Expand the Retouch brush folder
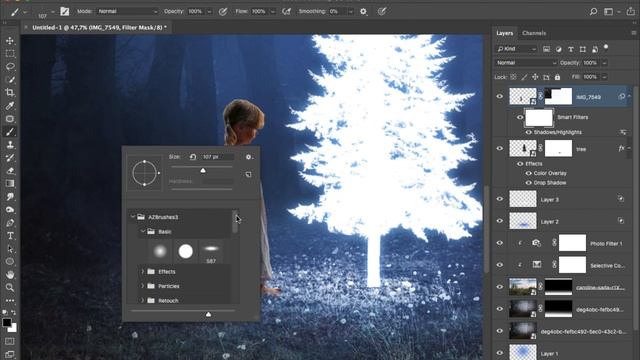 142,300
